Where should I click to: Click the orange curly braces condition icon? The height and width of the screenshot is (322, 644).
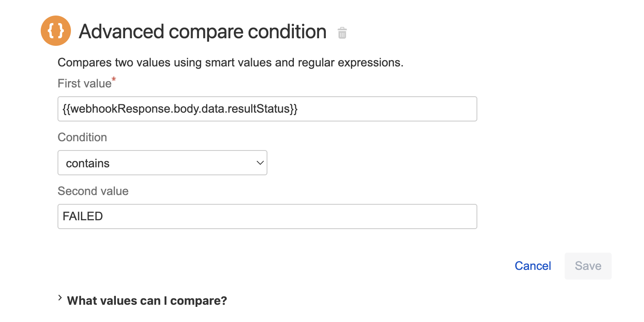[x=55, y=31]
